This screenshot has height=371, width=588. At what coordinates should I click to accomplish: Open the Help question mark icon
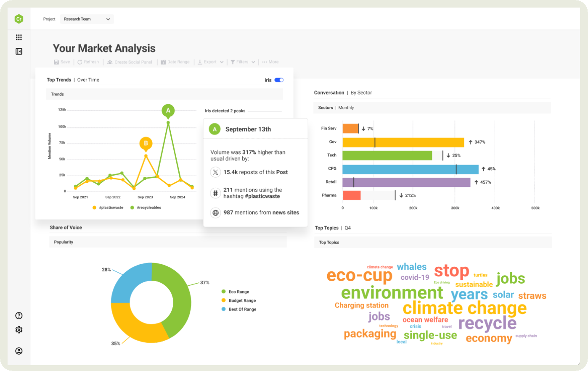tap(19, 315)
